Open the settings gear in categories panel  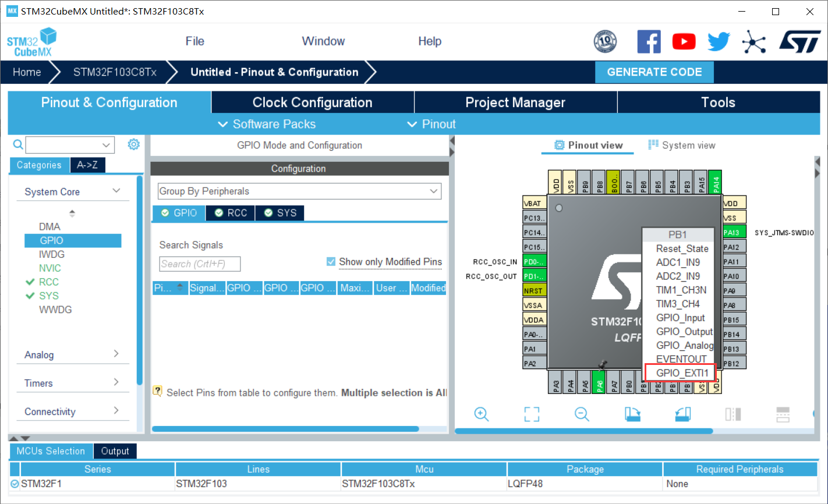[x=134, y=144]
